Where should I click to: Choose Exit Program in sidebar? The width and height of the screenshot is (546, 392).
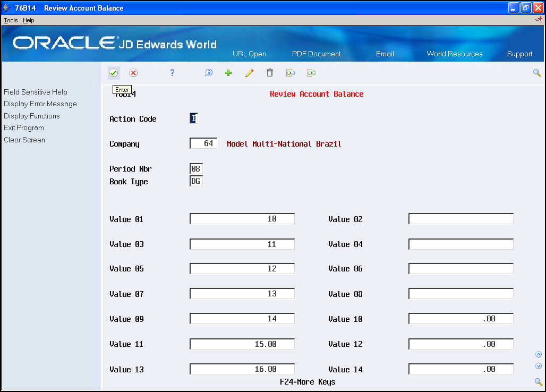coord(24,128)
